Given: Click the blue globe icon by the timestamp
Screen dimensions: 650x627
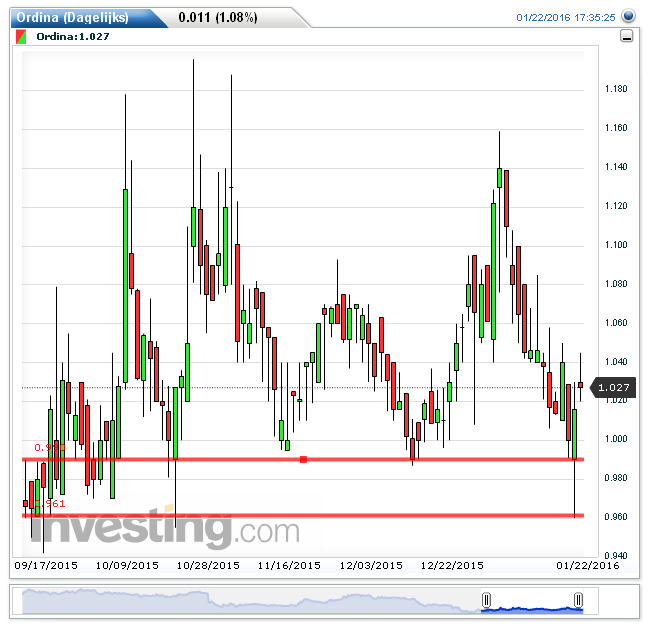Looking at the screenshot, I should (628, 16).
